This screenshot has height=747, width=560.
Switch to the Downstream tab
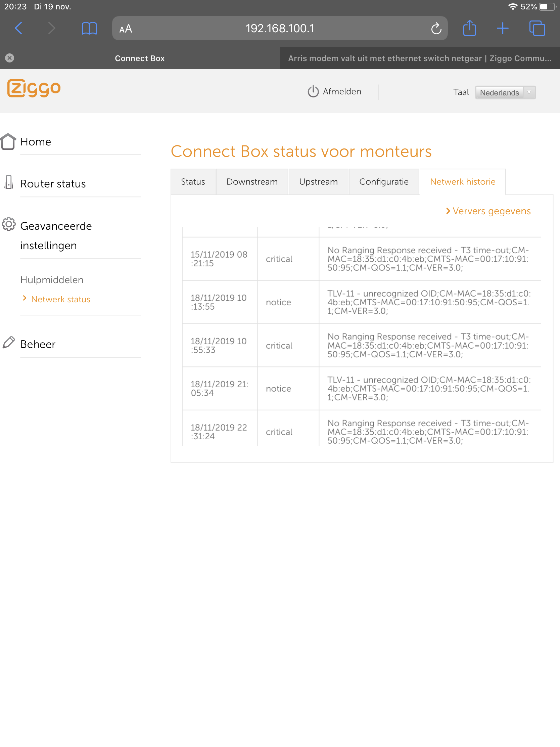tap(252, 182)
